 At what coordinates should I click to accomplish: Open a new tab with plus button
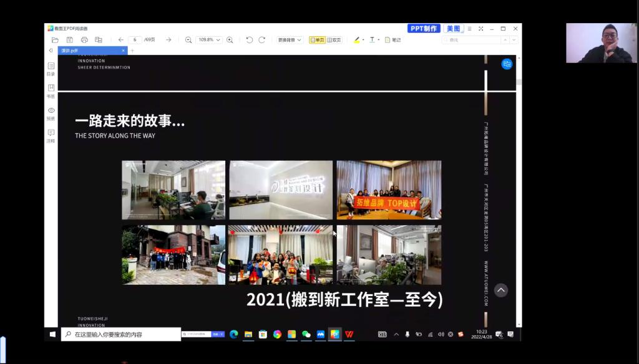[132, 50]
